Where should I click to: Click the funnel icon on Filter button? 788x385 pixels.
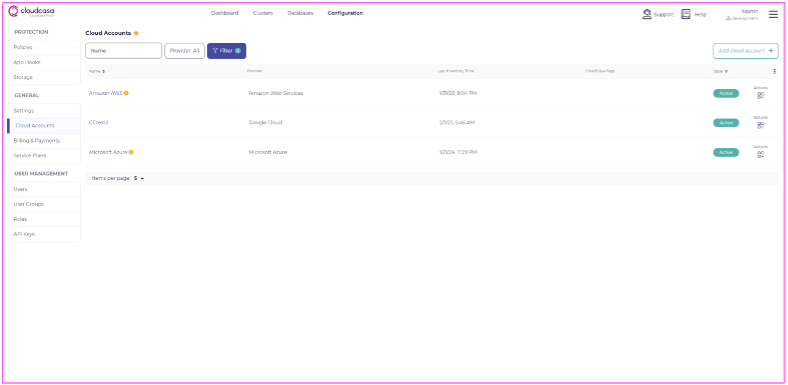click(x=215, y=51)
